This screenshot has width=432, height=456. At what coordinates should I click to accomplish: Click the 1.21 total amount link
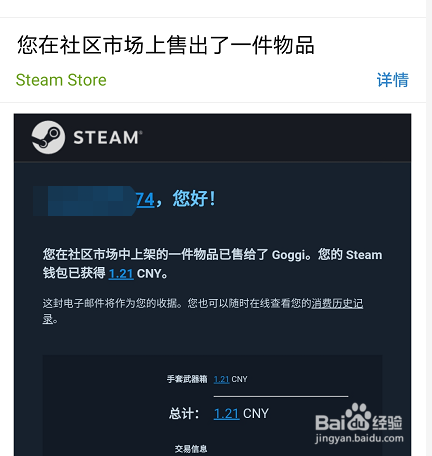tap(226, 414)
